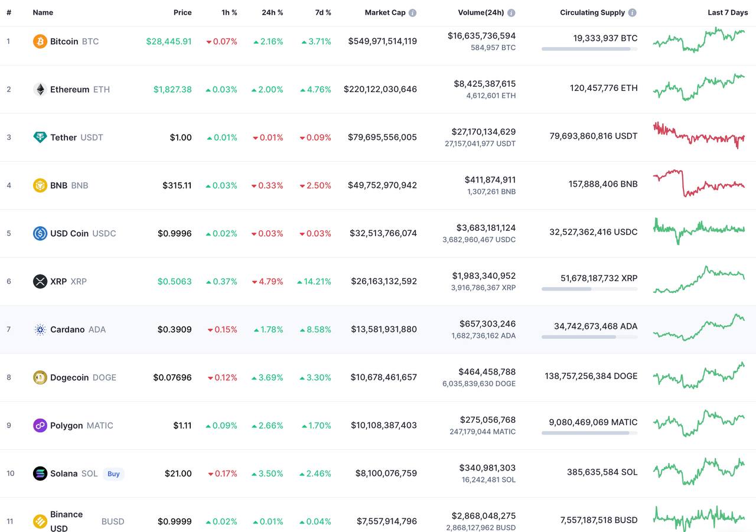The image size is (756, 532).
Task: Click the Dogecoin logo icon
Action: pos(40,377)
